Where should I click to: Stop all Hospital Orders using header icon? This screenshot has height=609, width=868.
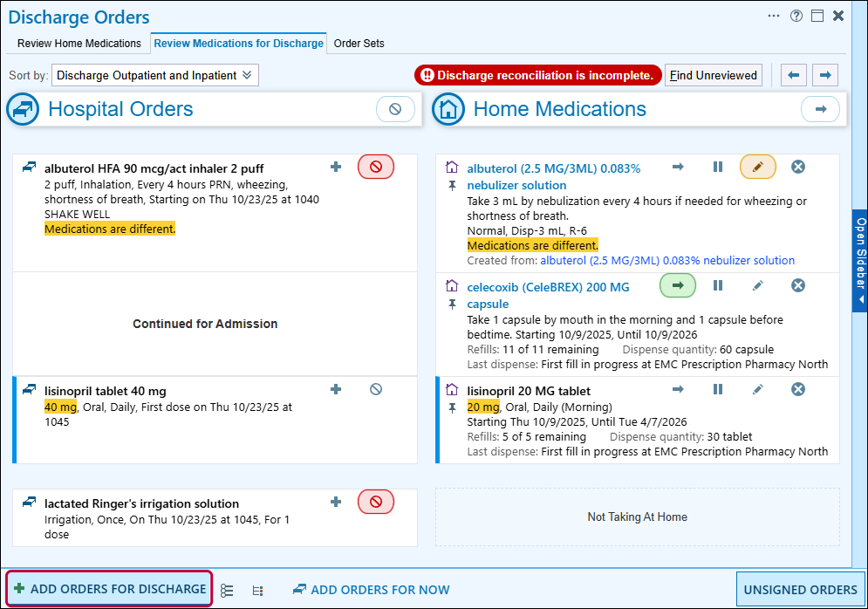pos(395,109)
